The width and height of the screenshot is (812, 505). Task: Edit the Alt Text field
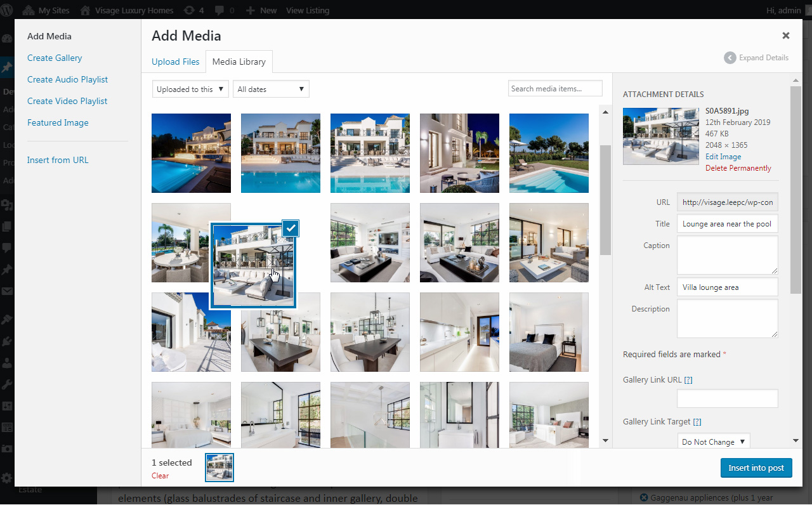(728, 287)
